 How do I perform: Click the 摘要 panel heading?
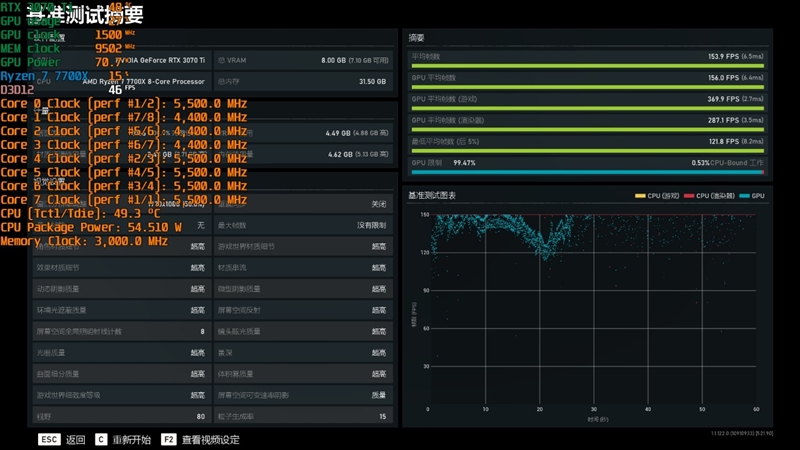416,38
